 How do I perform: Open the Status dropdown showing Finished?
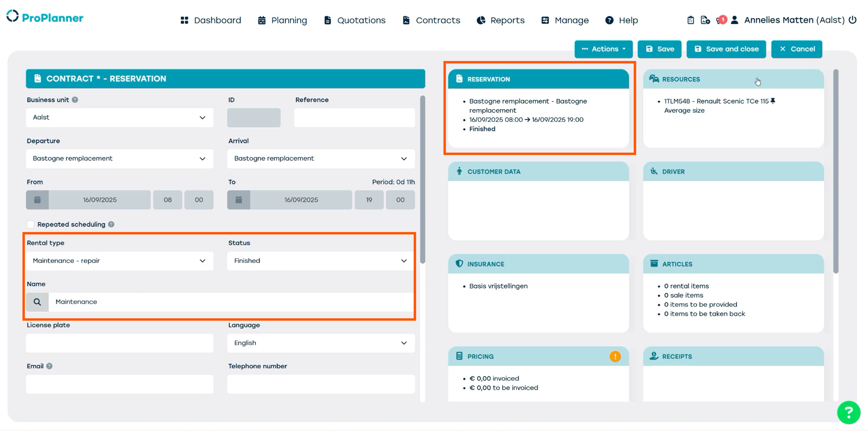320,261
